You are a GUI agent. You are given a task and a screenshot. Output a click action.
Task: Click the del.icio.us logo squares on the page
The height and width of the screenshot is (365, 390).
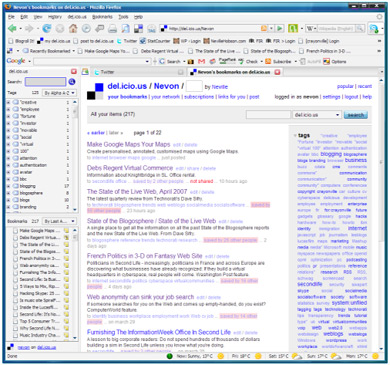point(95,91)
